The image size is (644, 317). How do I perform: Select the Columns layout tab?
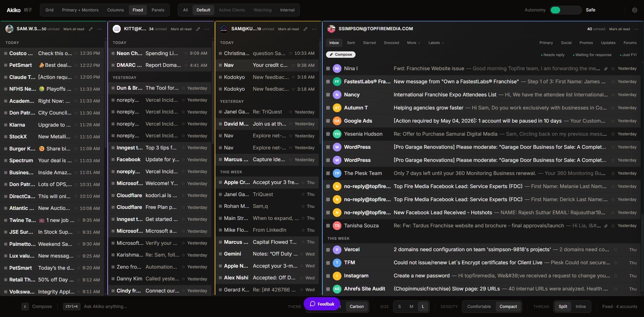(x=115, y=10)
